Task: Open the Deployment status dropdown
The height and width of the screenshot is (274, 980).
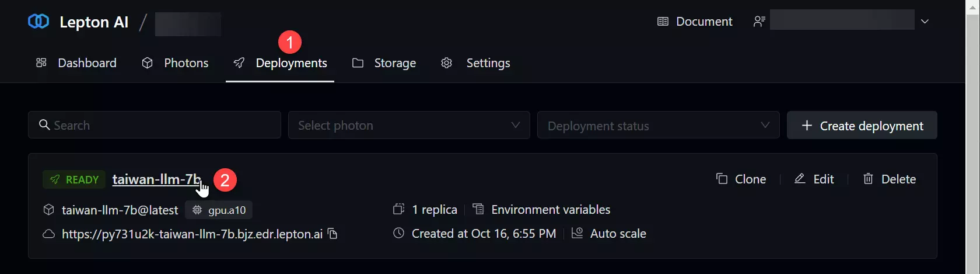Action: (658, 125)
